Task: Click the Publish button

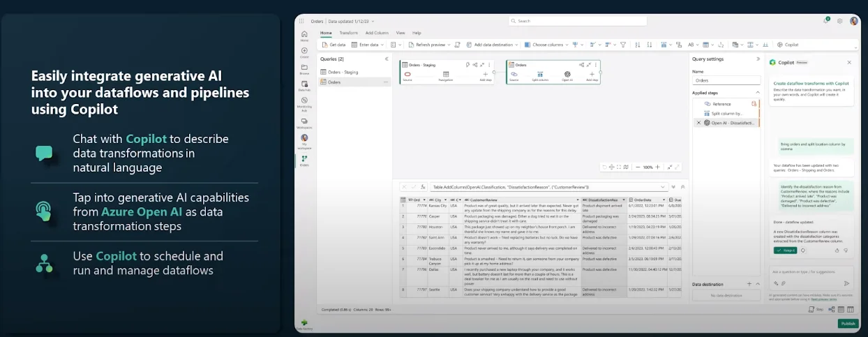Action: (848, 324)
